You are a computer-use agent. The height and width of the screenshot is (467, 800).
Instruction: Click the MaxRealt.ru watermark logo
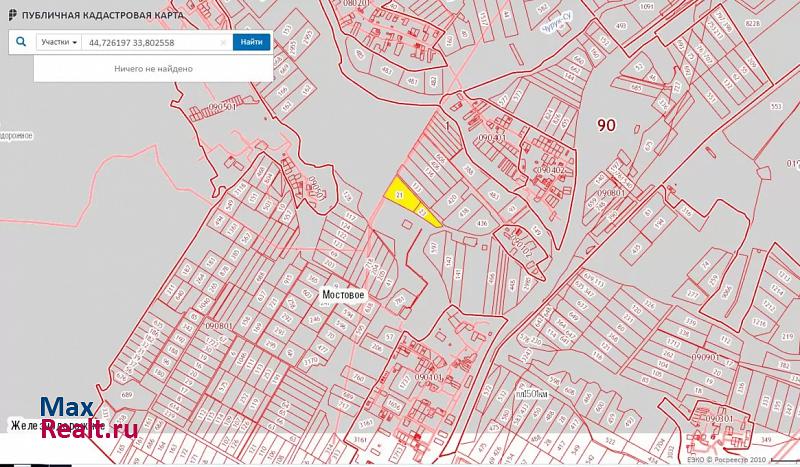pyautogui.click(x=73, y=418)
